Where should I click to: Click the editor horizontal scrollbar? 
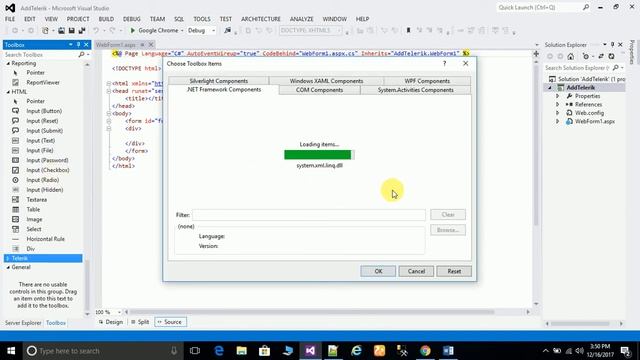[x=312, y=312]
